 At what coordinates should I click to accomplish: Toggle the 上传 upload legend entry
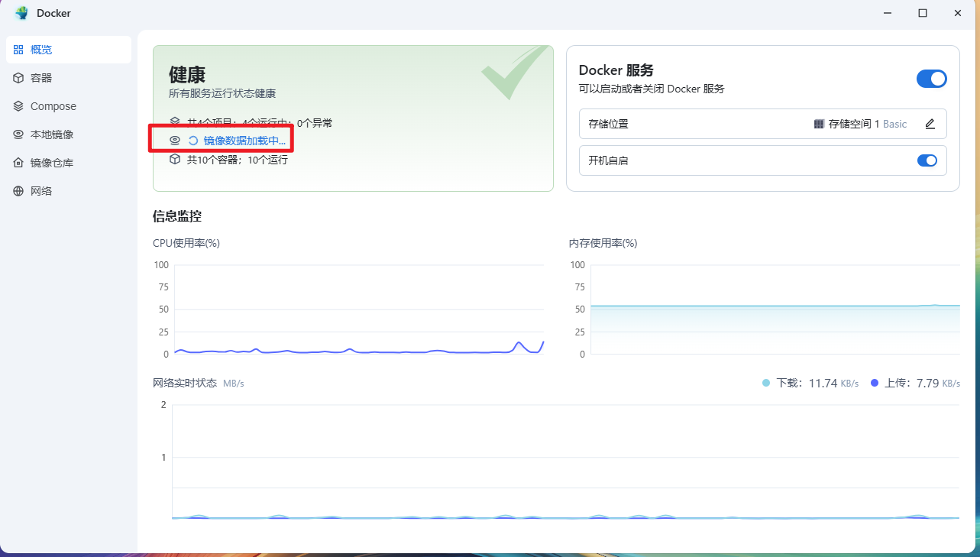tap(916, 383)
